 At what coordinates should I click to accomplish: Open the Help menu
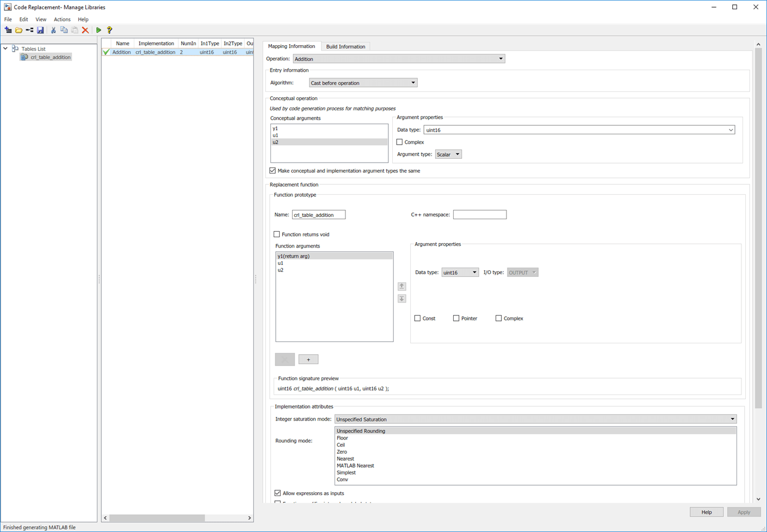click(x=83, y=20)
